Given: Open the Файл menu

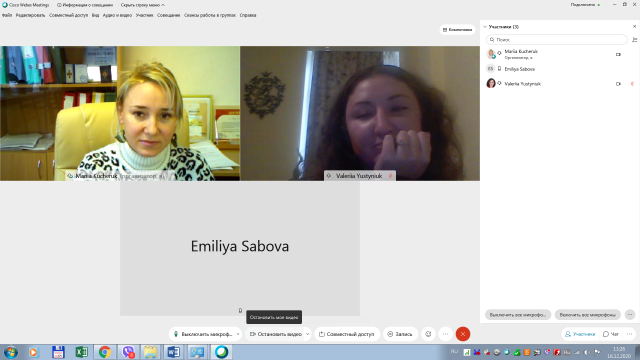Looking at the screenshot, I should click(7, 15).
